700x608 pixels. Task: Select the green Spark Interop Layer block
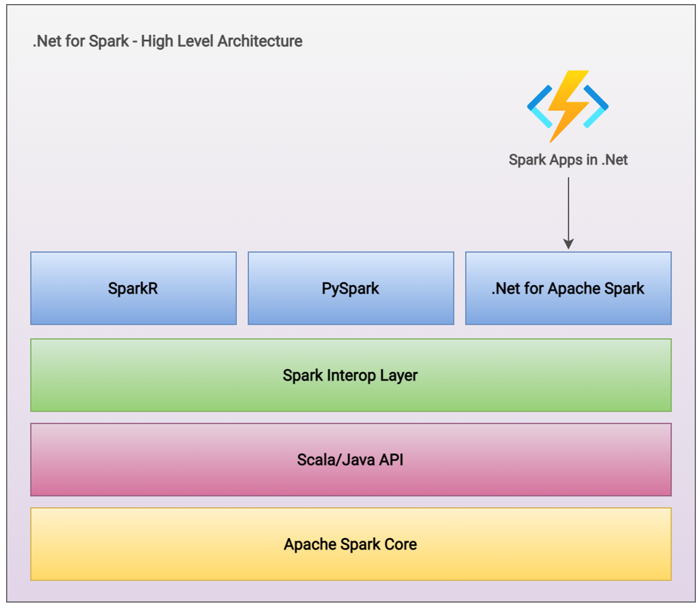[x=351, y=375]
